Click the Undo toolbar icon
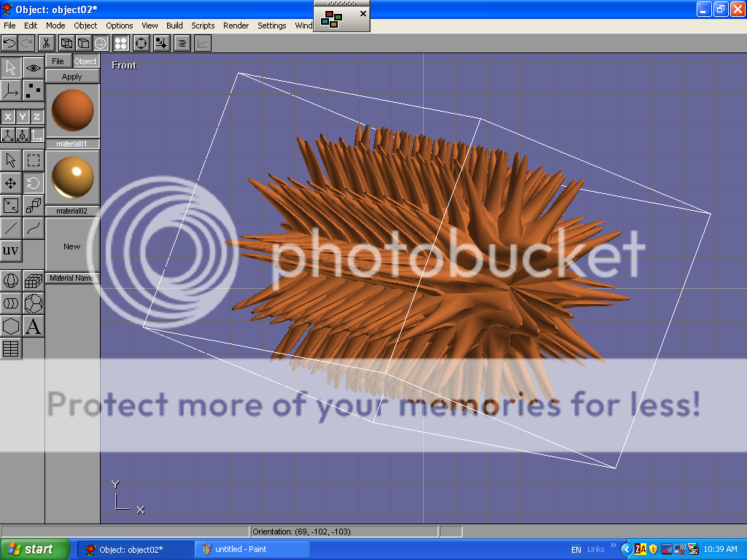The height and width of the screenshot is (560, 747). click(x=9, y=43)
